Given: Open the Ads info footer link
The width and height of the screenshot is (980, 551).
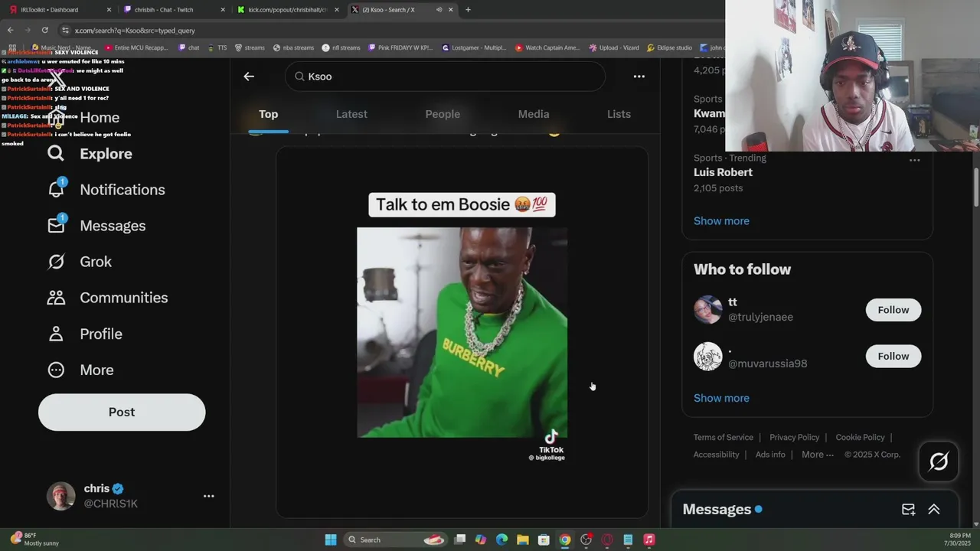Looking at the screenshot, I should point(770,455).
